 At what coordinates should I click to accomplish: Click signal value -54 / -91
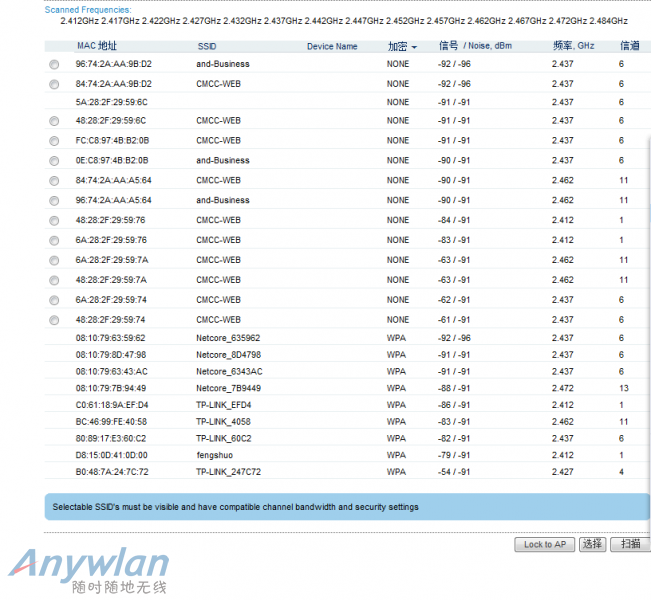453,472
